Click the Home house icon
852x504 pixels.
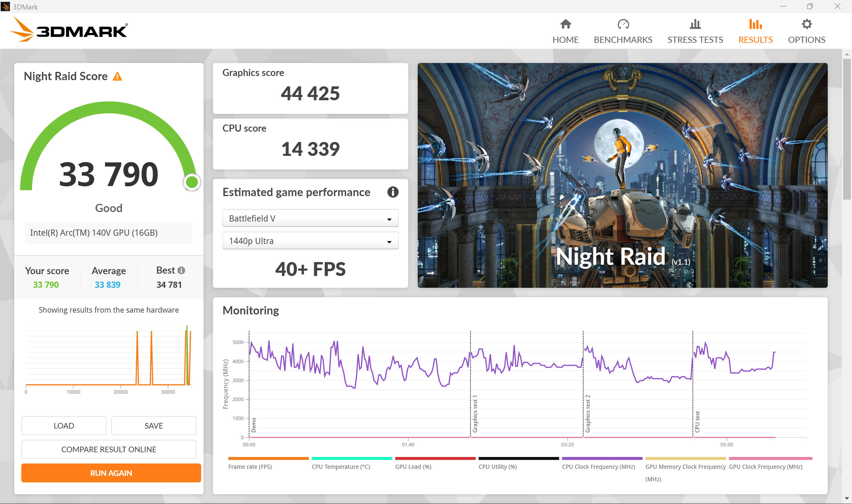coord(565,25)
